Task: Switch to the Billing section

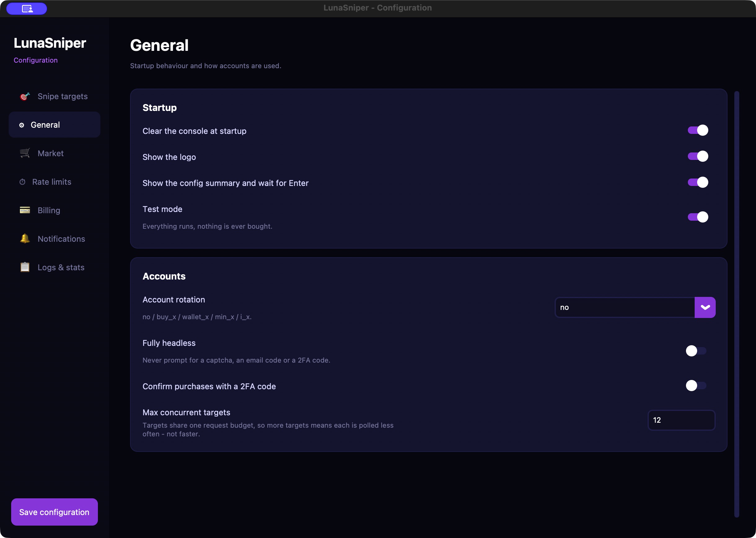Action: pos(55,210)
